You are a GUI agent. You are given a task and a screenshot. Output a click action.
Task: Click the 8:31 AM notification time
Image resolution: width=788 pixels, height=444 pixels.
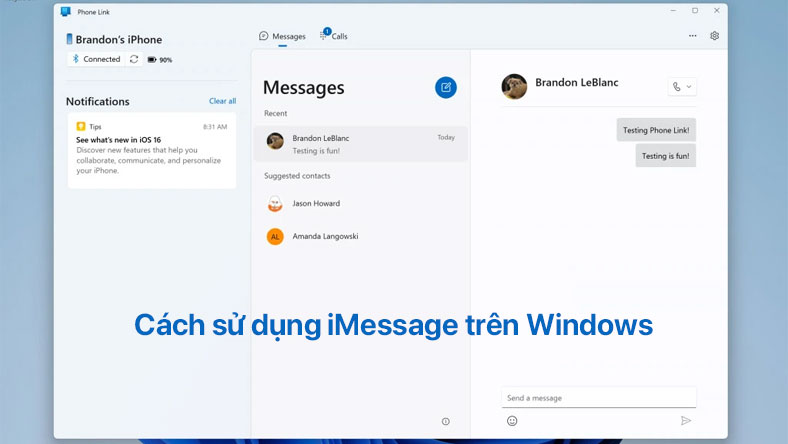click(x=215, y=127)
